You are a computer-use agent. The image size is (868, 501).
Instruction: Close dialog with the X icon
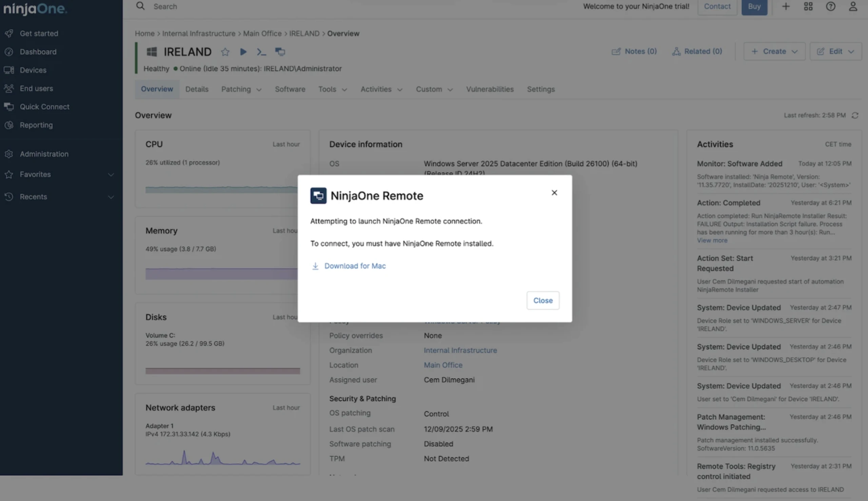(x=554, y=193)
